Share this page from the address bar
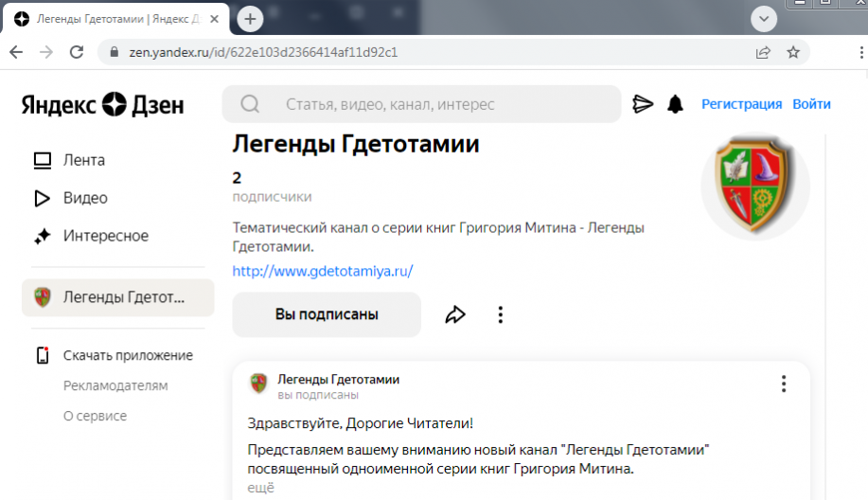 [x=763, y=52]
